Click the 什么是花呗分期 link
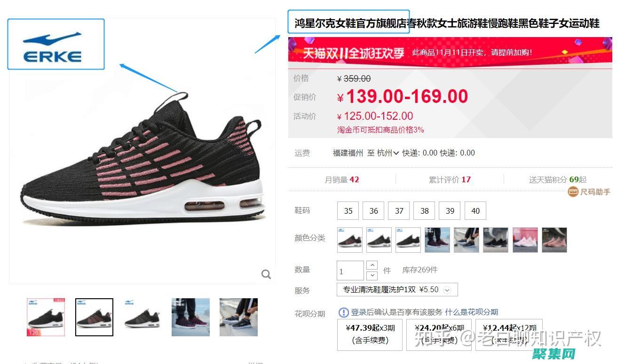 471,312
